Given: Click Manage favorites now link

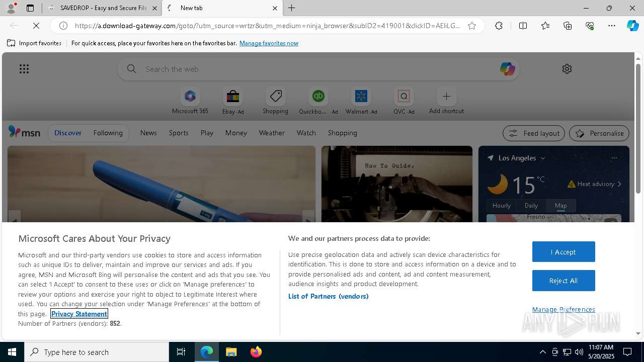Looking at the screenshot, I should coord(269,43).
